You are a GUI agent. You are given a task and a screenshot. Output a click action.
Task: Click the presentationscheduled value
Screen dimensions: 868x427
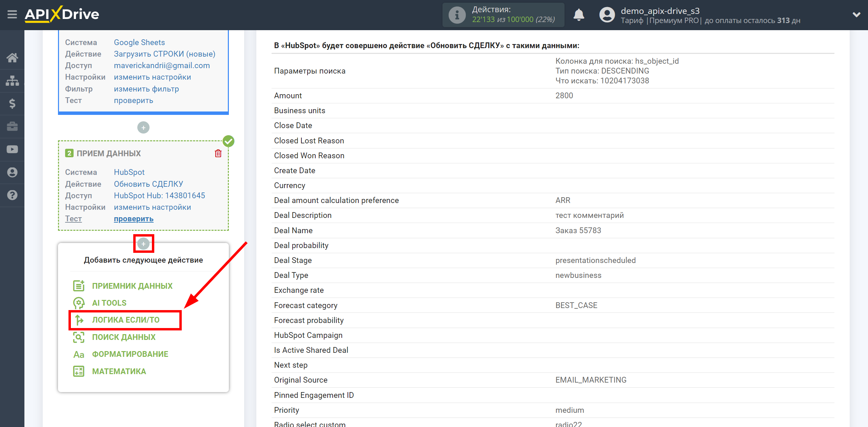coord(595,260)
